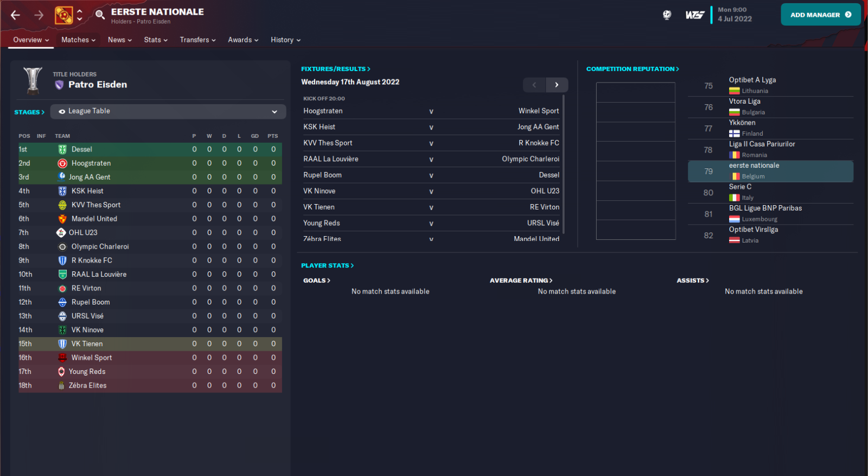Screen dimensions: 868x476
Task: Expand the Overview menu
Action: coord(31,40)
